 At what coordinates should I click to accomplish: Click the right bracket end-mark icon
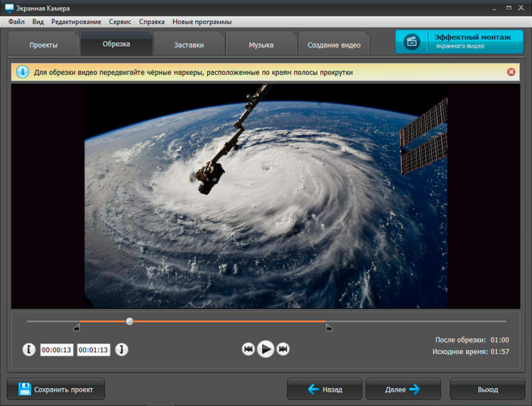click(122, 349)
